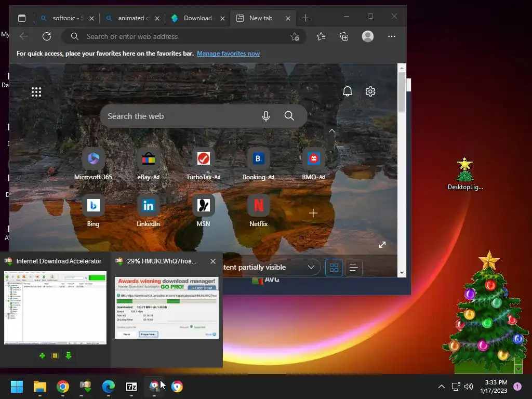Click the Search the web box
Screen dimensions: 532x399
[204, 116]
